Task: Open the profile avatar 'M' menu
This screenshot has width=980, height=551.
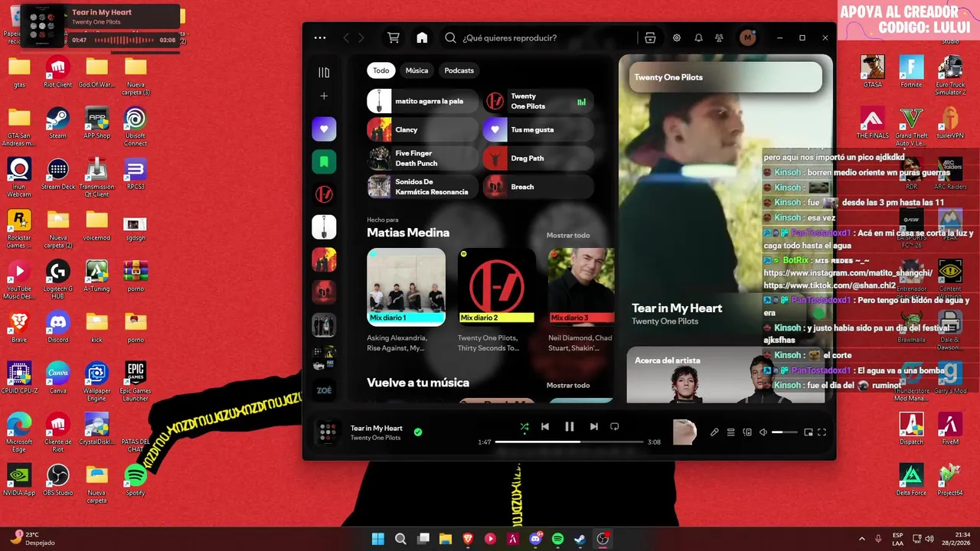Action: pos(747,37)
